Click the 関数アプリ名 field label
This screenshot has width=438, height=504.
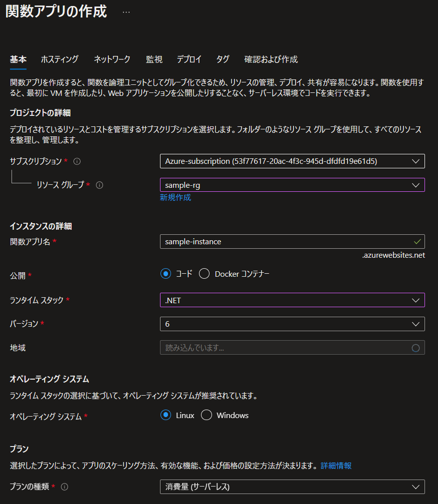pyautogui.click(x=30, y=242)
